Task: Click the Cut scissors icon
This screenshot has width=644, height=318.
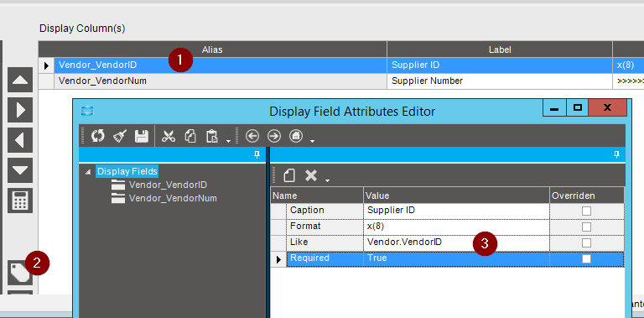Action: point(169,136)
